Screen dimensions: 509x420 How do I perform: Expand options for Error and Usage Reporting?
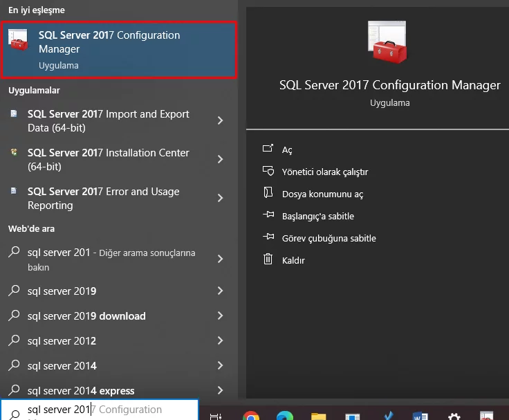point(221,198)
